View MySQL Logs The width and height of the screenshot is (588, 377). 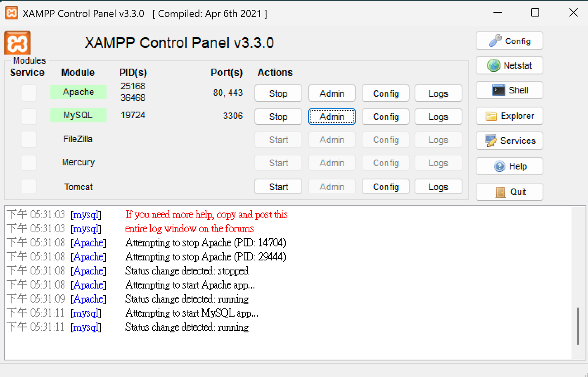(x=439, y=117)
